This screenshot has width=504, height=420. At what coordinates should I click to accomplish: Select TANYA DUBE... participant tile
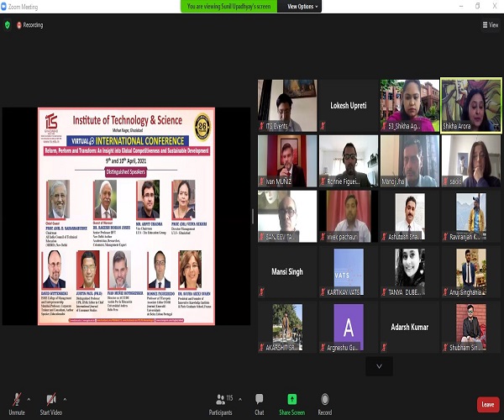pos(410,272)
